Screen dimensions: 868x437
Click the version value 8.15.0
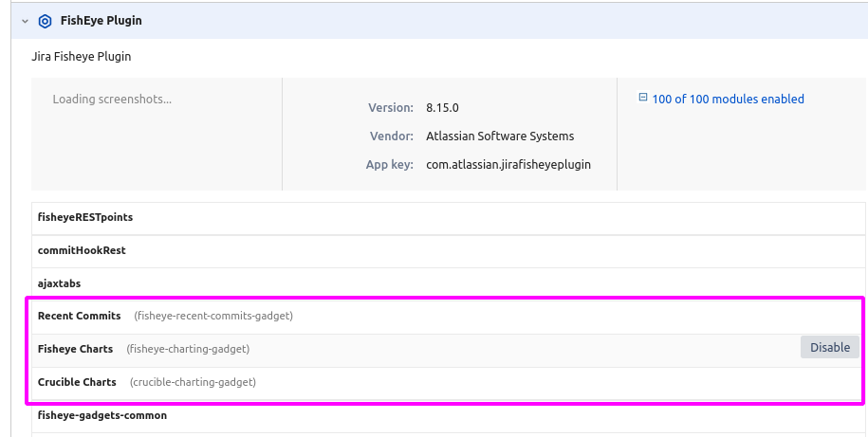point(442,108)
